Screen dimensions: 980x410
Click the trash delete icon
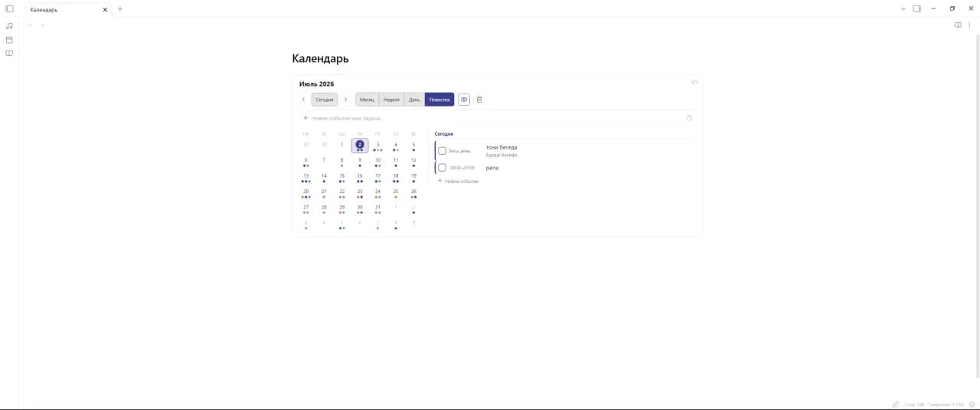[479, 100]
